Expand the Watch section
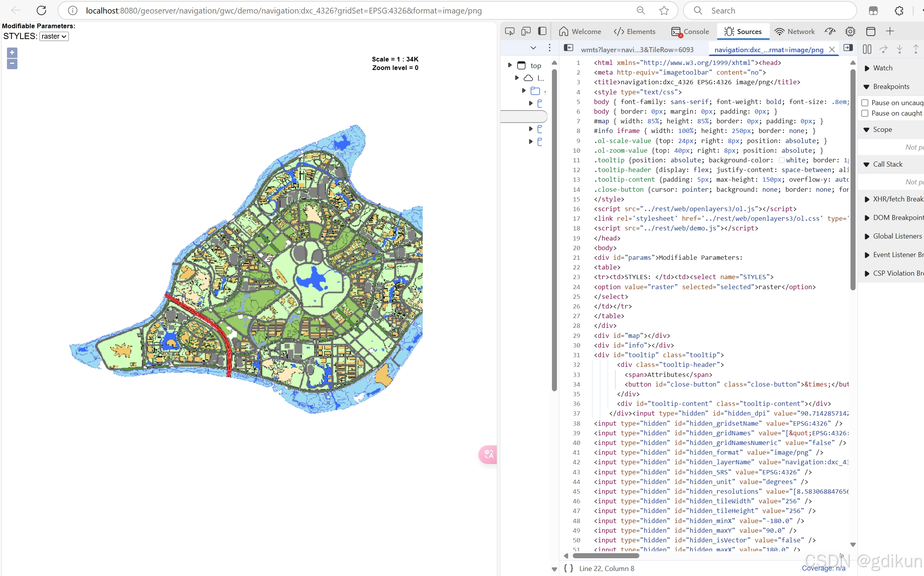Screen dimensions: 924x576 (867, 68)
